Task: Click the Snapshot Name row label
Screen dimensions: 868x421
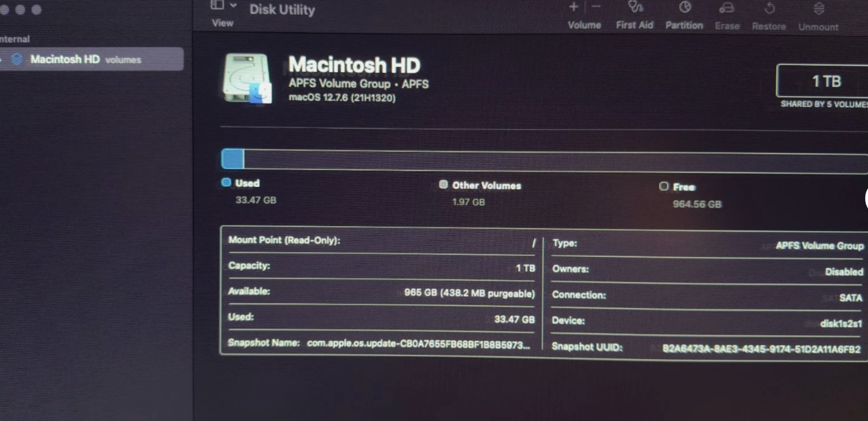Action: 264,342
